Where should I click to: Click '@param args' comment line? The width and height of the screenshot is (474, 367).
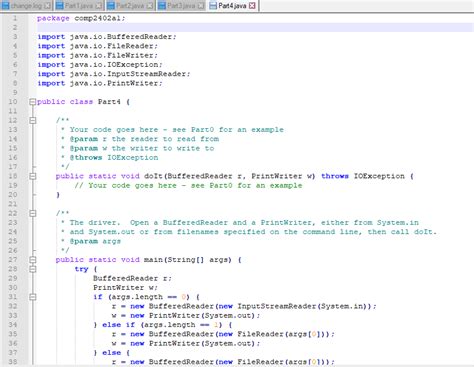pos(95,241)
